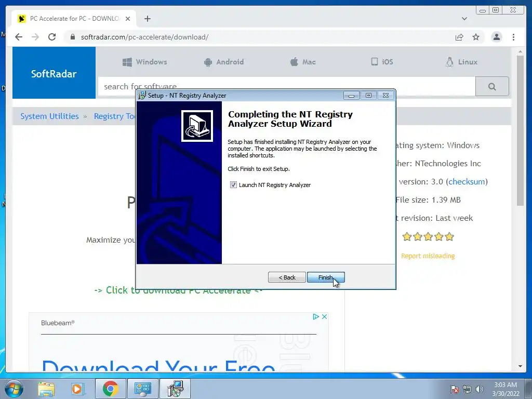Open Windows Explorer from taskbar
532x399 pixels.
pyautogui.click(x=46, y=389)
